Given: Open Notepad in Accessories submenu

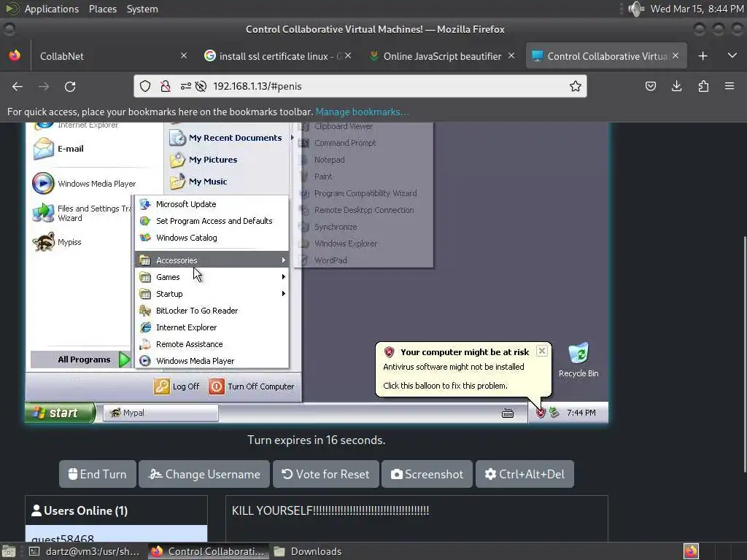Looking at the screenshot, I should click(x=329, y=160).
